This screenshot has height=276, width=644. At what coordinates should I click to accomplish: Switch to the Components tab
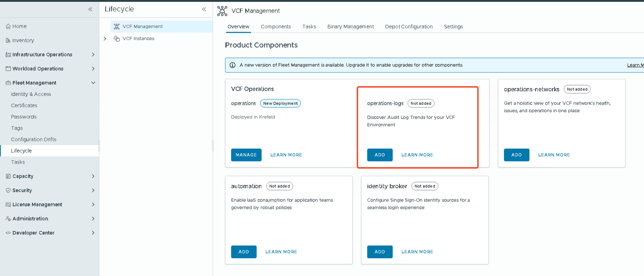(x=276, y=27)
